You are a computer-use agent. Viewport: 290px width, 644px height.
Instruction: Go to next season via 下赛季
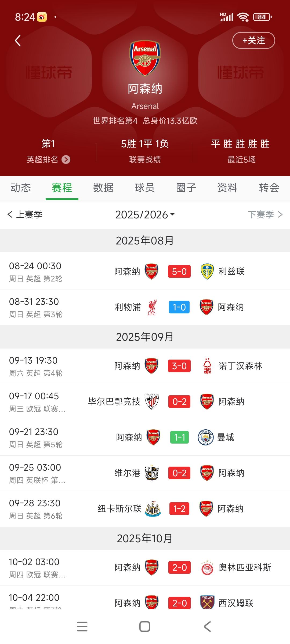click(x=265, y=215)
